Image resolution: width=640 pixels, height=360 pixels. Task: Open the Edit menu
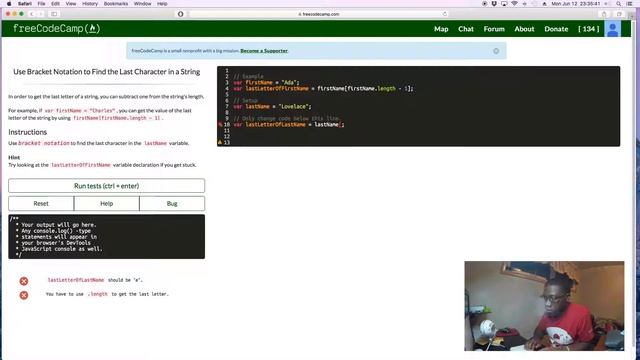[x=56, y=4]
